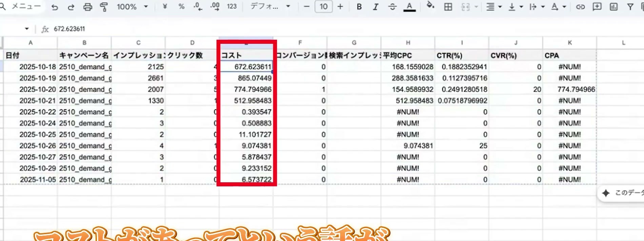This screenshot has height=241, width=644.
Task: Toggle italic formatting
Action: pos(376,6)
